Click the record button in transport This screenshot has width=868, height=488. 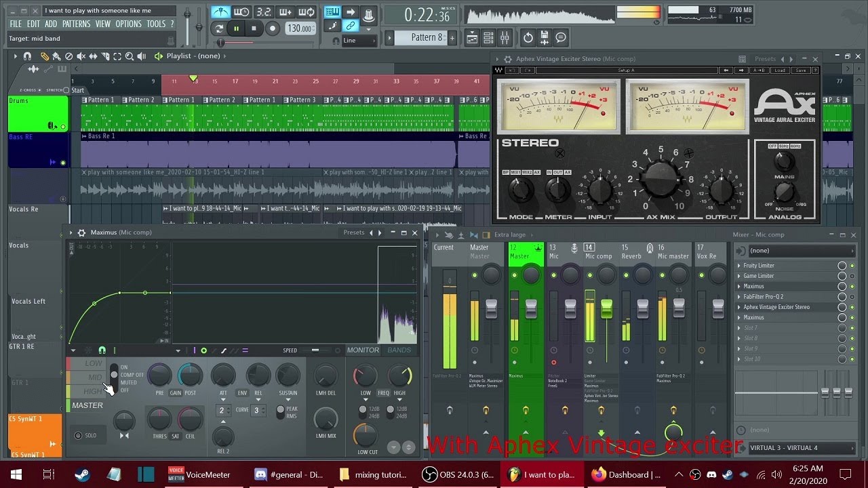pyautogui.click(x=273, y=28)
